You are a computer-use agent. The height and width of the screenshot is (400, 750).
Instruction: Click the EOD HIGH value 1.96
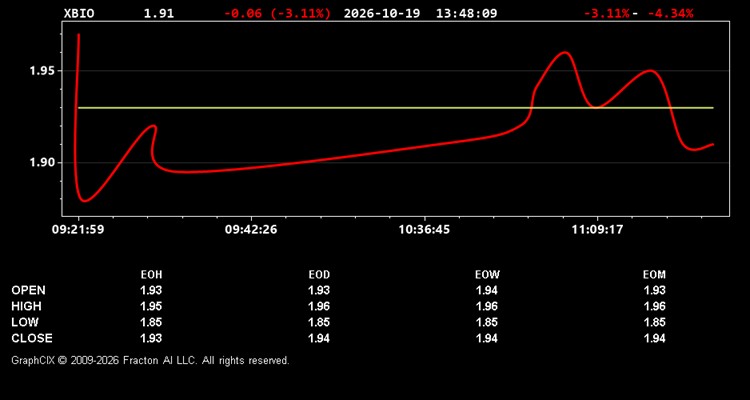[x=319, y=306]
